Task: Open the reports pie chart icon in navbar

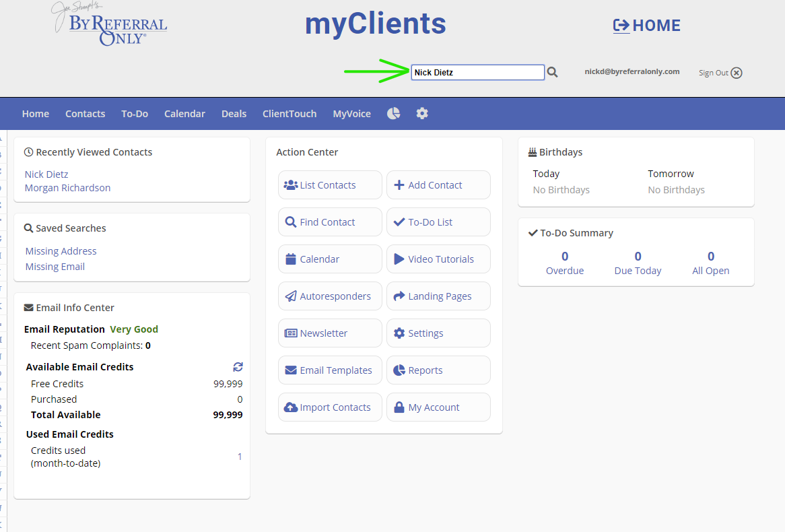Action: click(x=393, y=113)
